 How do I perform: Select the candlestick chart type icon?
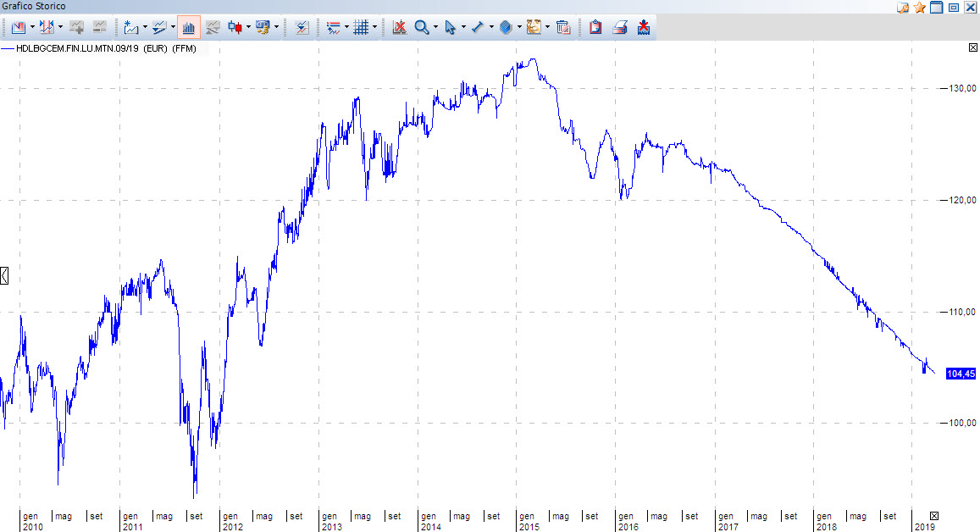[x=236, y=28]
